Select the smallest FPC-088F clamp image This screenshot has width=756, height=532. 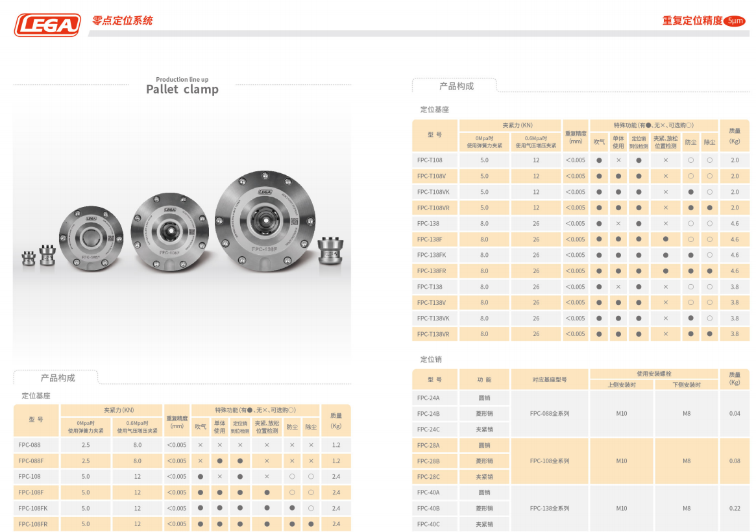tap(91, 235)
